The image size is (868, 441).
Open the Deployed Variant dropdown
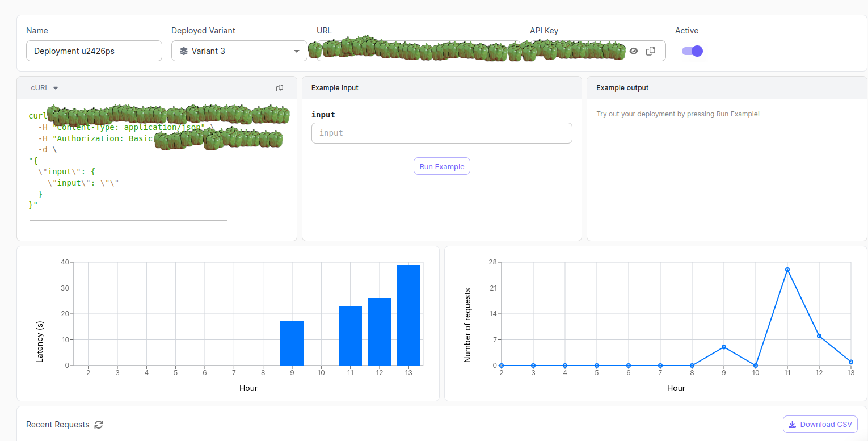[239, 51]
